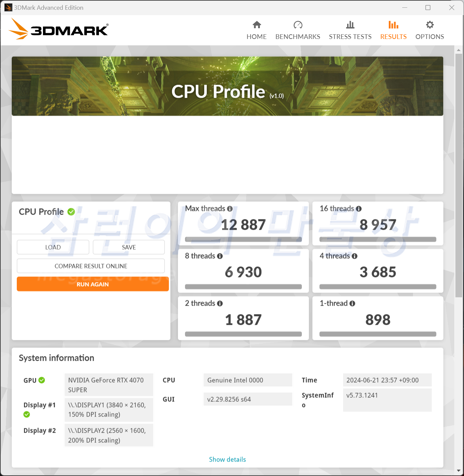Viewport: 464px width, 476px height.
Task: Click the 16 threads score bar
Action: point(378,240)
